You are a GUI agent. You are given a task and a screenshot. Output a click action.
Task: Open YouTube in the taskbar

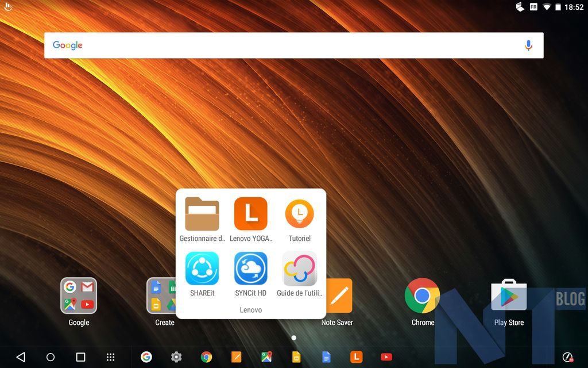click(x=386, y=356)
